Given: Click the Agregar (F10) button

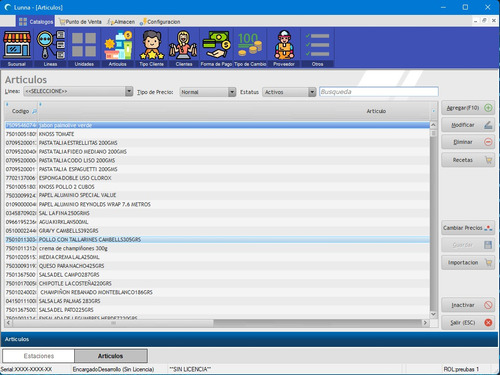Looking at the screenshot, I should (468, 108).
